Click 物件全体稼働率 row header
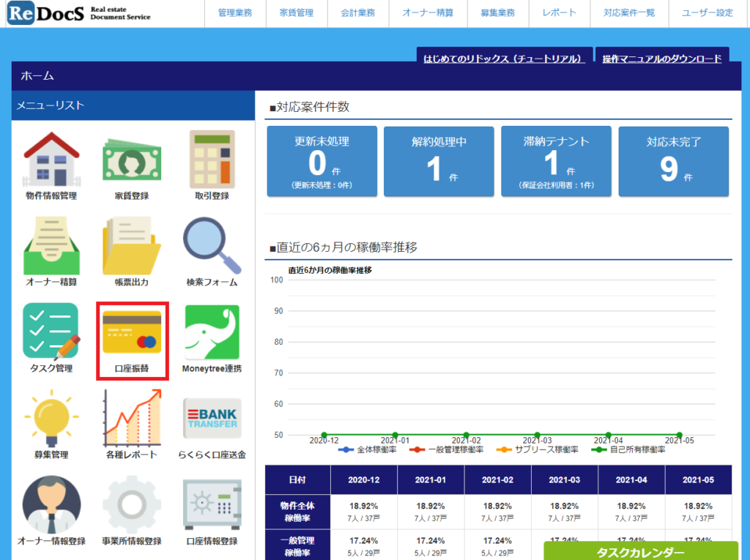The width and height of the screenshot is (750, 560). pyautogui.click(x=297, y=512)
